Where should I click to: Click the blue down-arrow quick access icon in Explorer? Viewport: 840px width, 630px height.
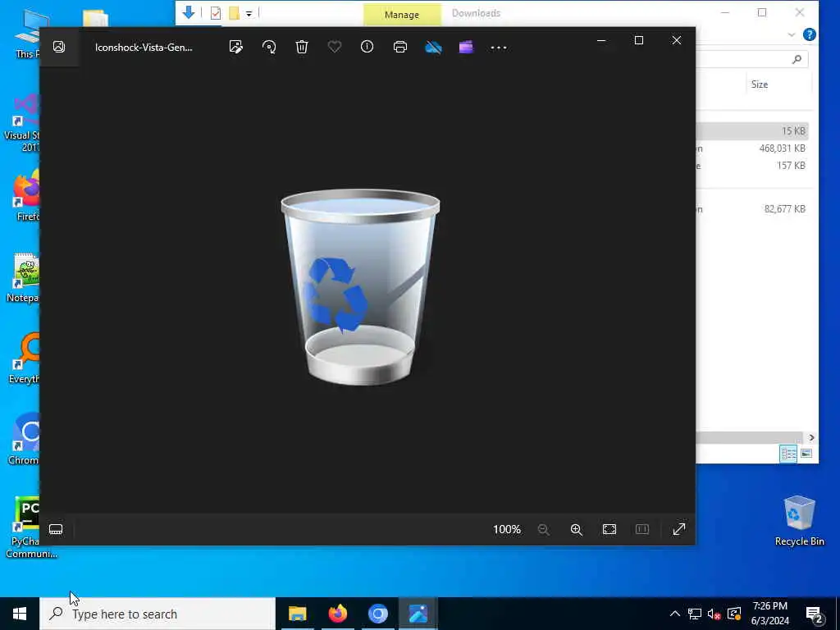(188, 12)
